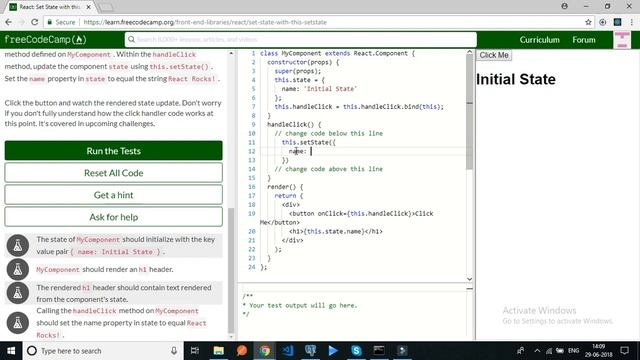The height and width of the screenshot is (360, 640).
Task: Open the user avatar in the freeCodeCamp header
Action: (622, 40)
